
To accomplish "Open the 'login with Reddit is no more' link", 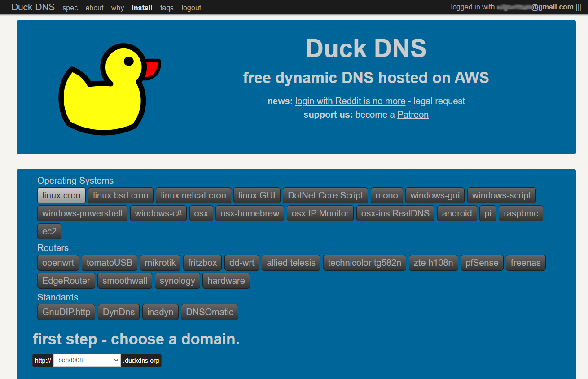I will coord(350,101).
